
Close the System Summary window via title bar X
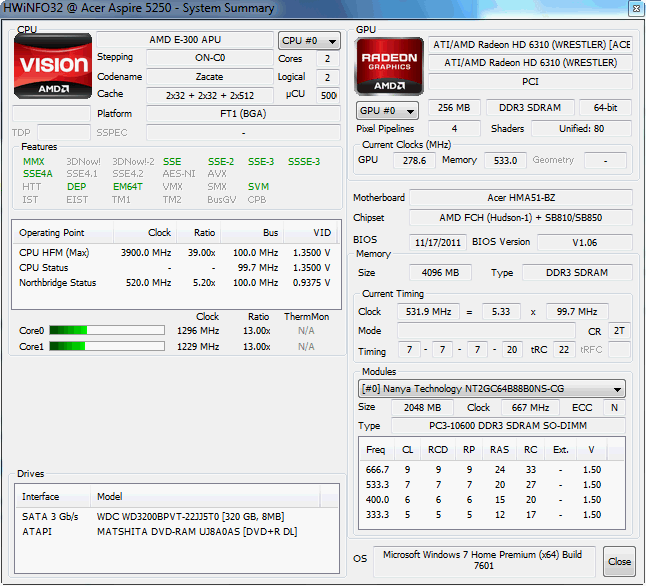click(636, 8)
